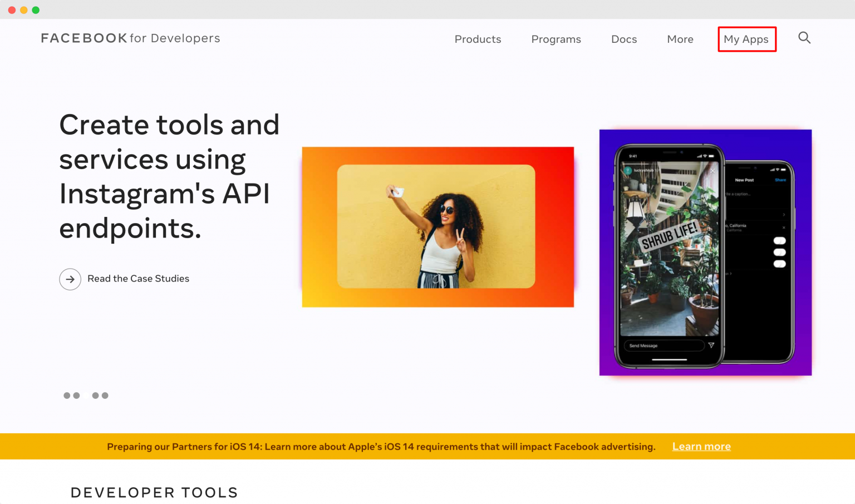Screen dimensions: 855x504
Task: Click the Shrub Life phone mockup image
Action: click(x=705, y=253)
